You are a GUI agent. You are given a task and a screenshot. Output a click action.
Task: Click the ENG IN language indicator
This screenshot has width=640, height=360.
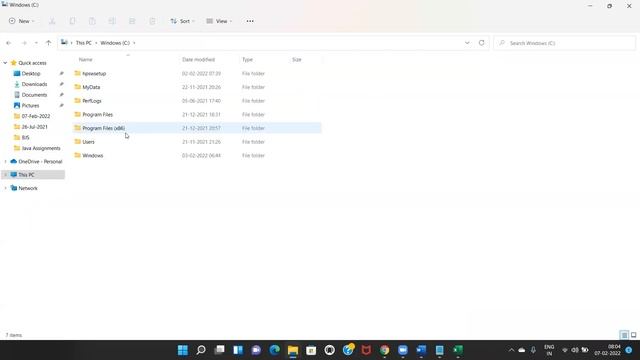[549, 350]
